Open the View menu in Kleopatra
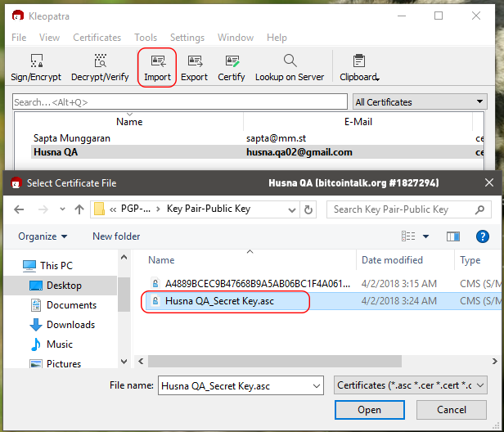This screenshot has height=432, width=504. (49, 38)
